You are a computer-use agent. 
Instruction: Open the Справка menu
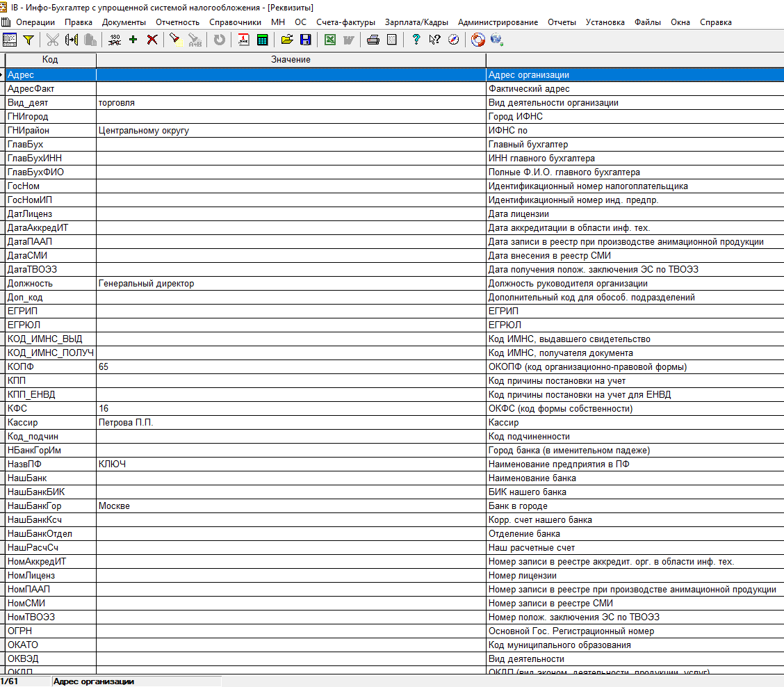715,22
